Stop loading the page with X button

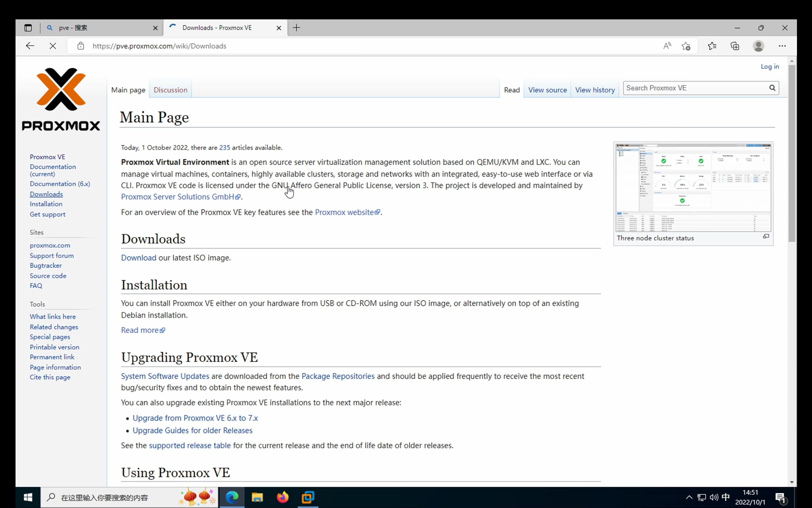[x=53, y=46]
